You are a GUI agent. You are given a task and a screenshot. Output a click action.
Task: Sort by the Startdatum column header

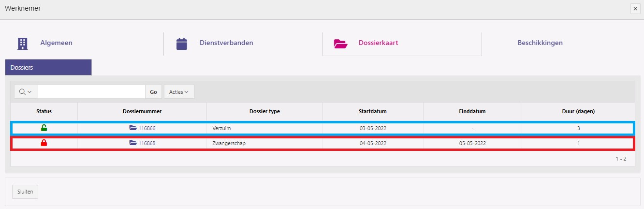point(373,111)
